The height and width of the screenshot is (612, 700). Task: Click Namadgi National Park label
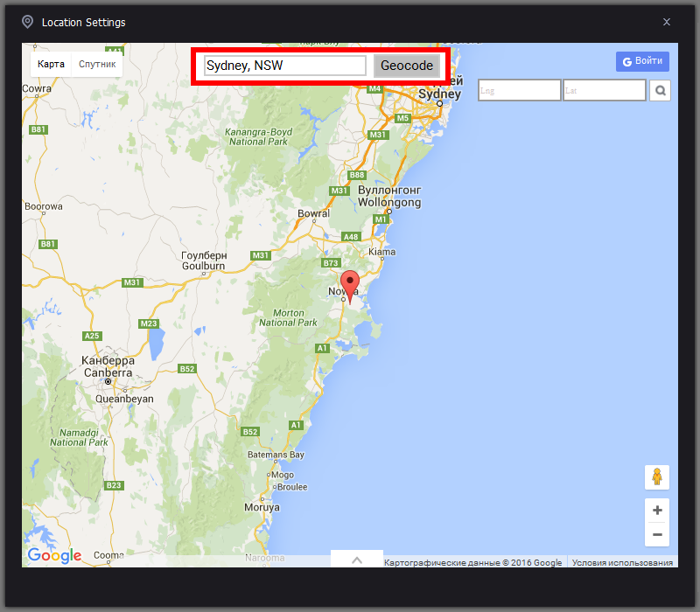click(79, 438)
